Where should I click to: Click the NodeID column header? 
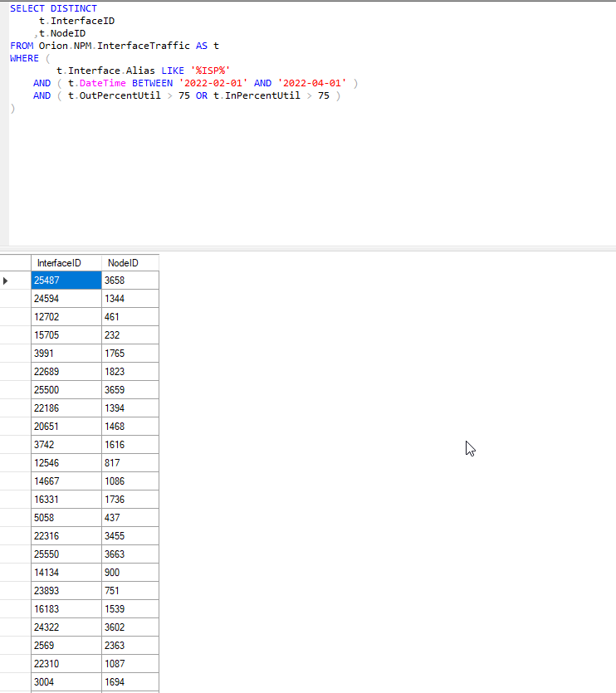pyautogui.click(x=130, y=263)
